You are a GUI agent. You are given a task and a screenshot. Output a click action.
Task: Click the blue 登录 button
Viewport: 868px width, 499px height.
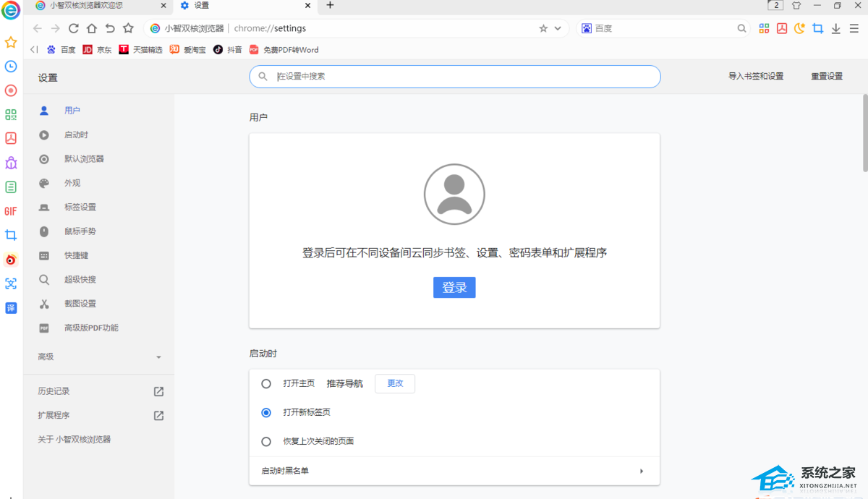pos(454,287)
